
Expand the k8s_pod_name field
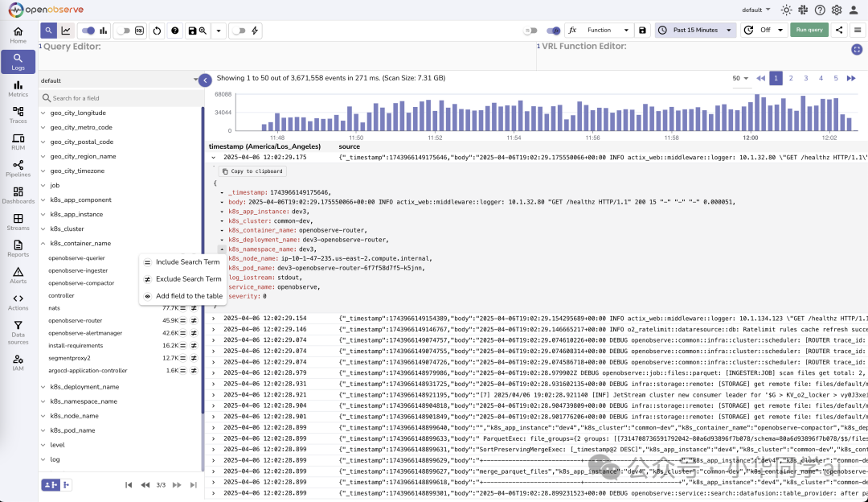(x=43, y=430)
